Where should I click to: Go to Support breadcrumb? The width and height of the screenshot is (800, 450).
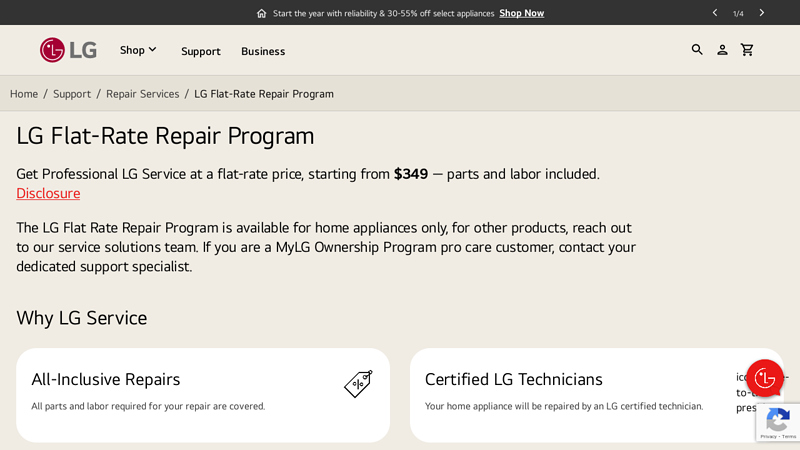click(x=72, y=94)
